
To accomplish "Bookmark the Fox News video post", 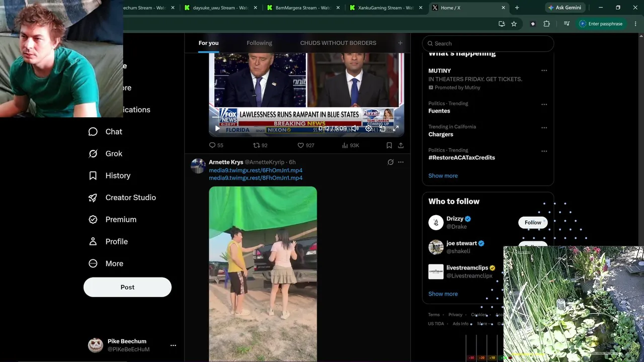I will click(389, 145).
